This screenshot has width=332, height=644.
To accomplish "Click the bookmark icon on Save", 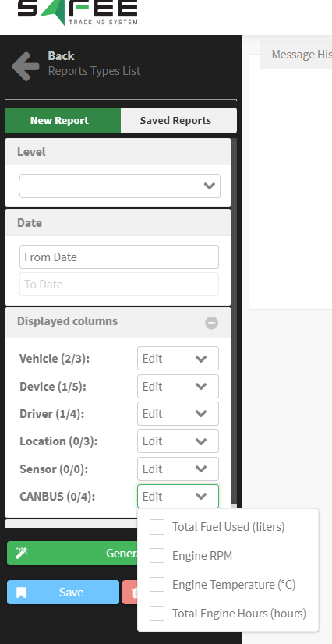I will click(21, 593).
